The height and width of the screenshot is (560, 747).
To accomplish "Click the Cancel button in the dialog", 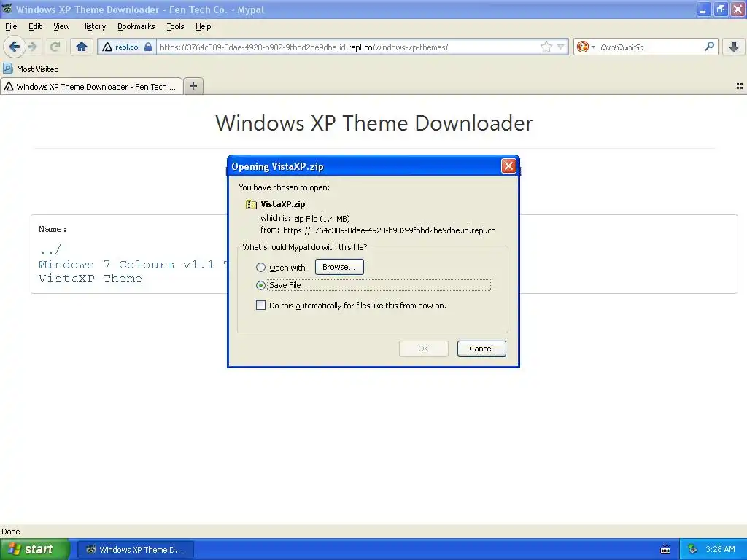I will point(481,349).
